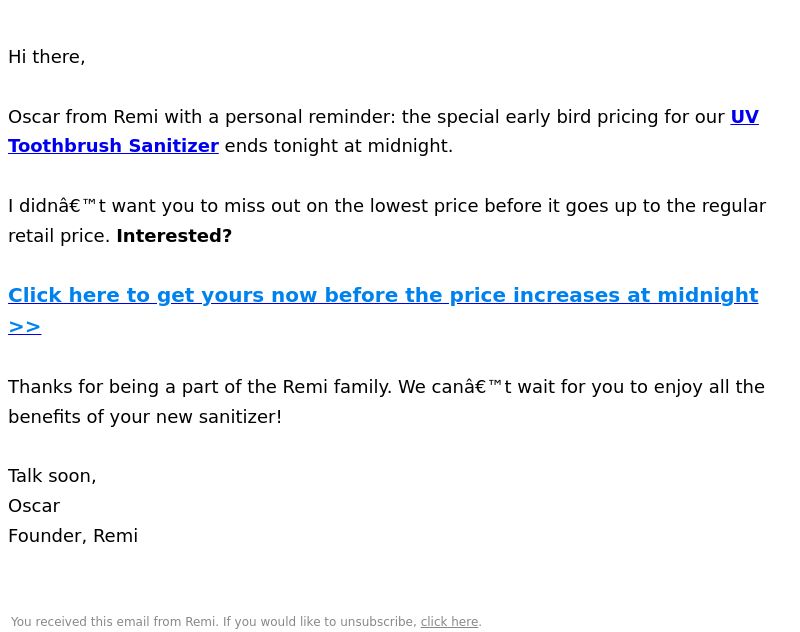This screenshot has width=800, height=632.
Task: Click the benefits of your new sanitizer text
Action: pos(145,417)
